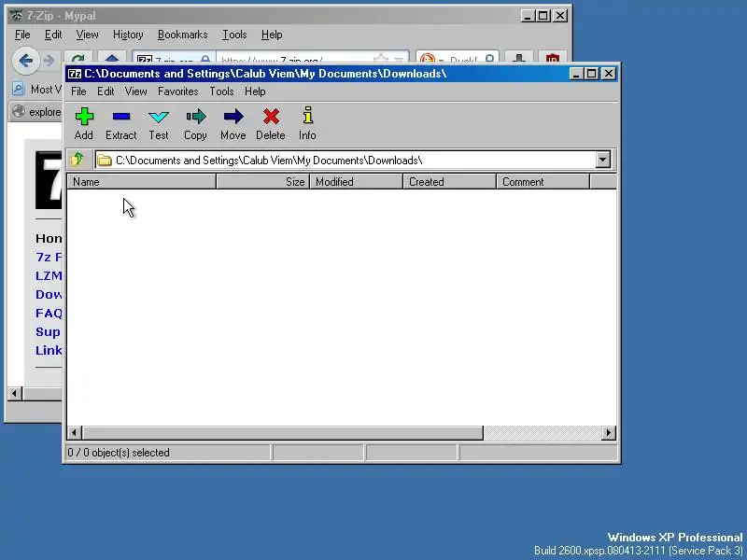The height and width of the screenshot is (560, 747).
Task: Click the 7-Zip File Manager title bar icon
Action: [75, 74]
